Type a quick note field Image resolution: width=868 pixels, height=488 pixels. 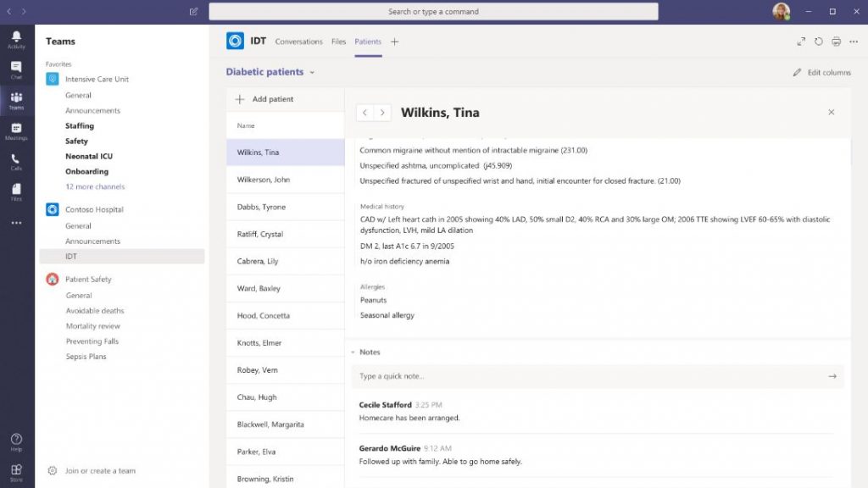[589, 376]
